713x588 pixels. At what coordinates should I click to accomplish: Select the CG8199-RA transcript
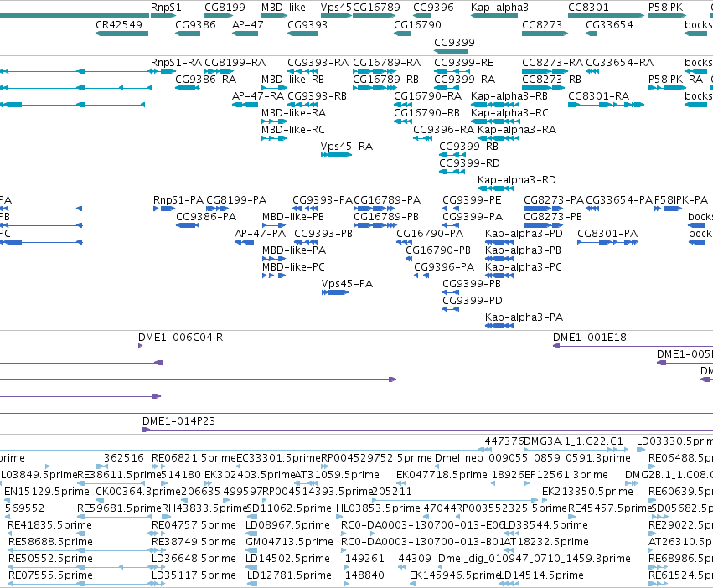pyautogui.click(x=220, y=71)
